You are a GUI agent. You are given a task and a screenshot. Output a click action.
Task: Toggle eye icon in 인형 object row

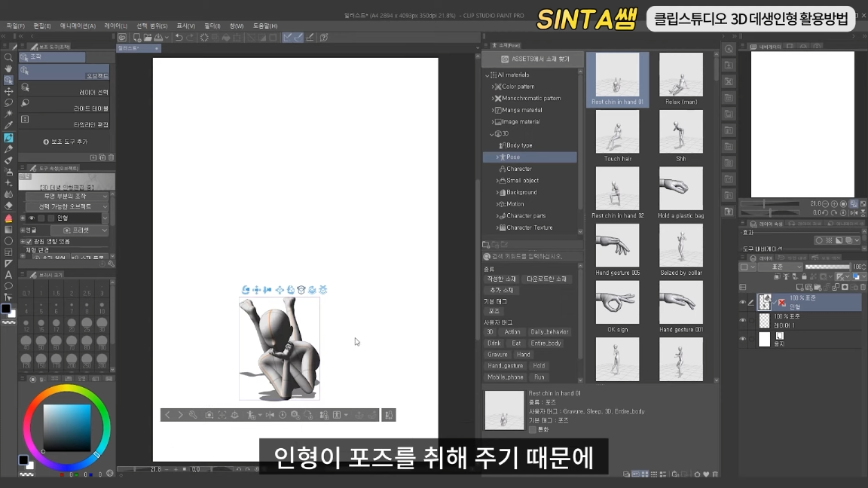pyautogui.click(x=32, y=218)
